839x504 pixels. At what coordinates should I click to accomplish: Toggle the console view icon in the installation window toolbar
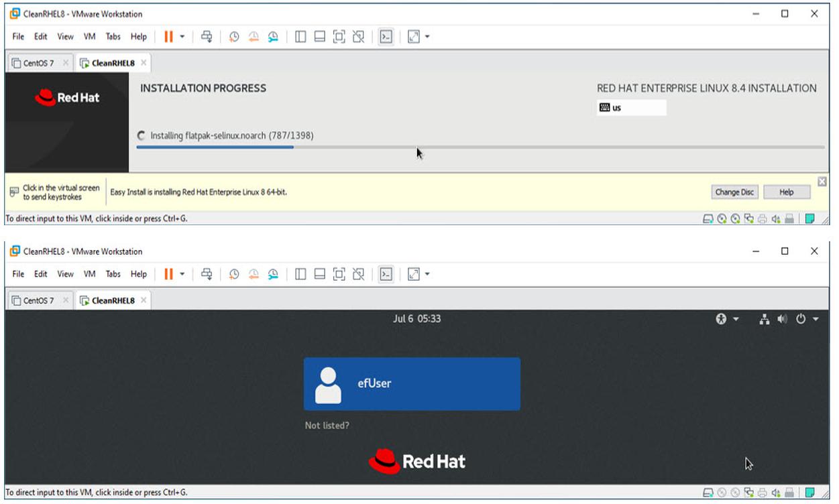click(x=386, y=37)
